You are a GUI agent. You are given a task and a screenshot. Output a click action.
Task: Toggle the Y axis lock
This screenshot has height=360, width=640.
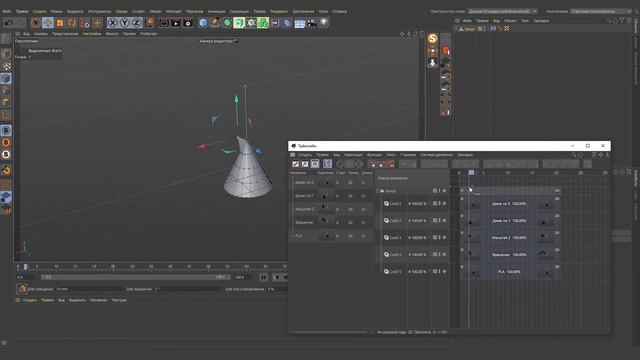pos(125,23)
